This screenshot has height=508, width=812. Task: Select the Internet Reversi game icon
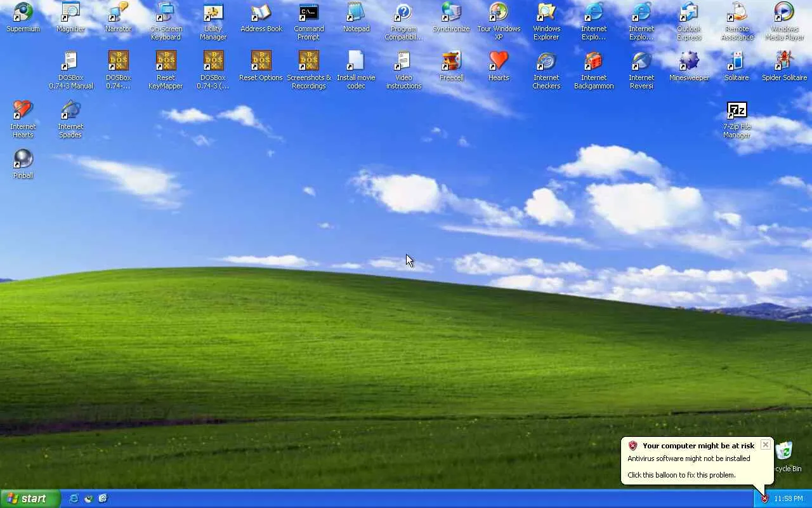coord(641,70)
